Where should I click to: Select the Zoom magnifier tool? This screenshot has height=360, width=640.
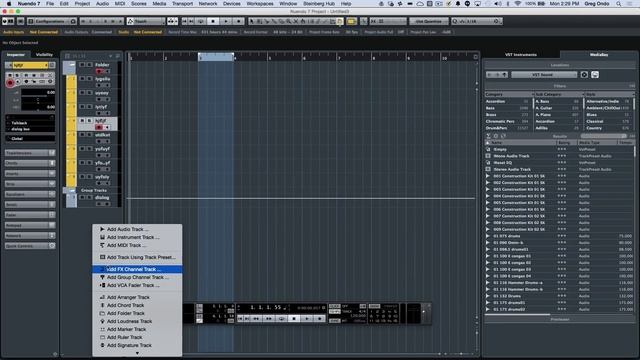click(289, 21)
